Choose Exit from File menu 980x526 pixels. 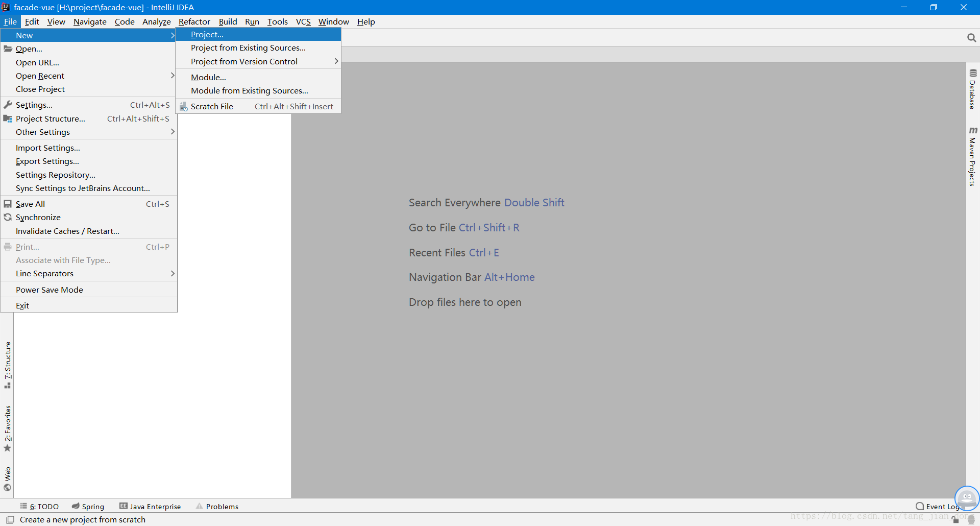pyautogui.click(x=89, y=305)
